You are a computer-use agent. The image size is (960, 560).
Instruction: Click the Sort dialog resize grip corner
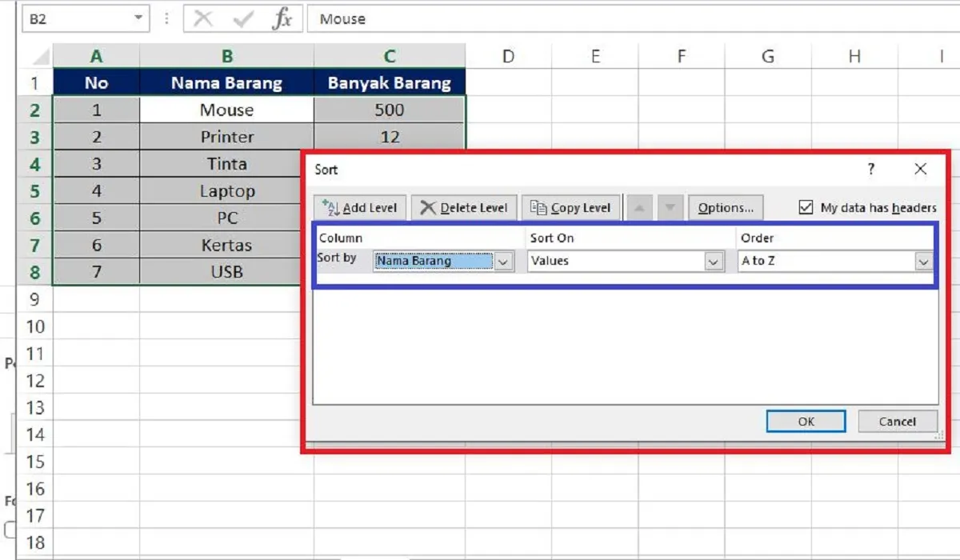tap(939, 437)
